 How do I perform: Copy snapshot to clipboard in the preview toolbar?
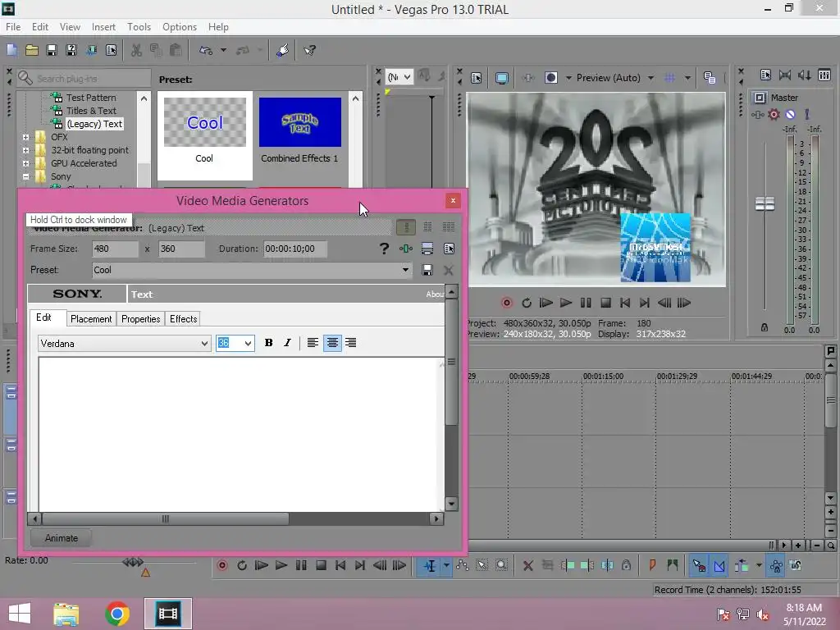(x=710, y=78)
